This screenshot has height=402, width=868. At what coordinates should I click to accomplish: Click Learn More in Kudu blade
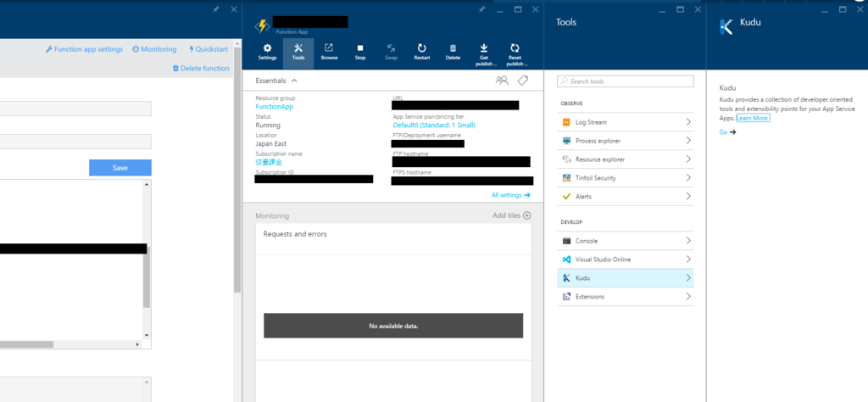point(753,118)
